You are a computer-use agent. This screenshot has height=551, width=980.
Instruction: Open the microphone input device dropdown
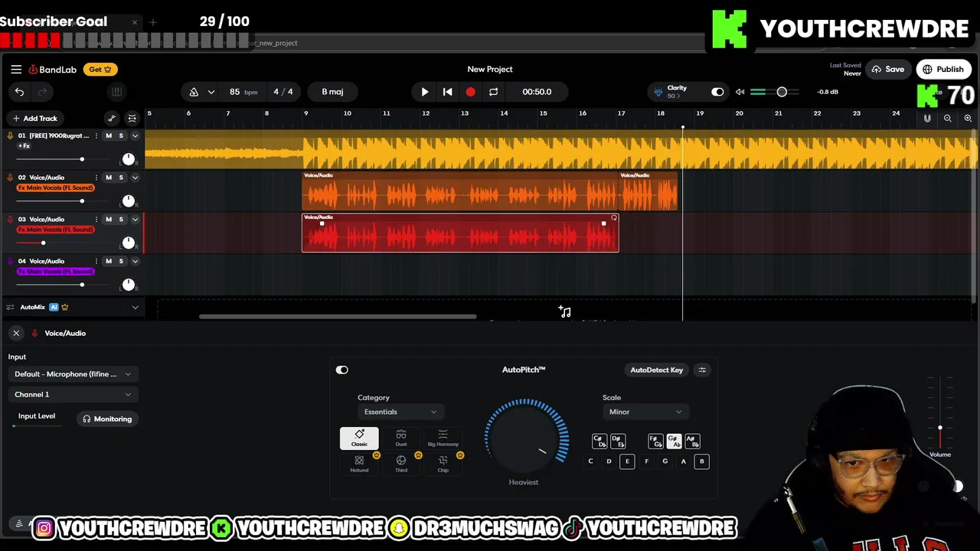(x=73, y=374)
